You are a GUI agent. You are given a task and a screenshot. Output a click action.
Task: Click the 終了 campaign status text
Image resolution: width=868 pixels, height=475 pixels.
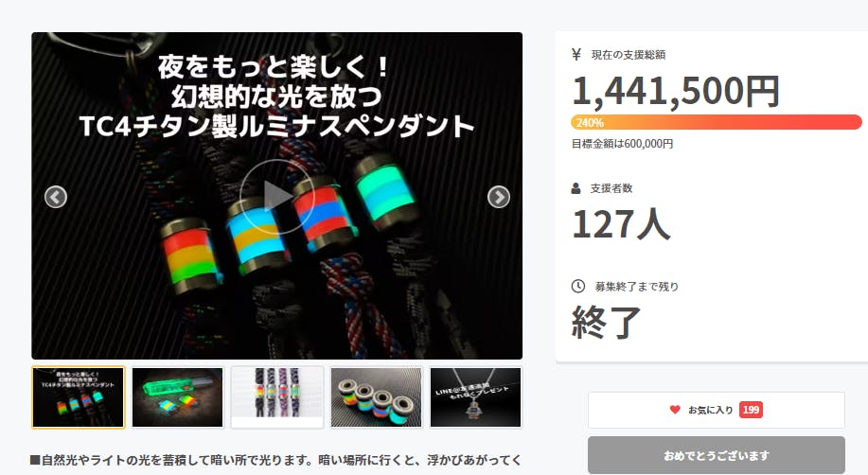[606, 323]
